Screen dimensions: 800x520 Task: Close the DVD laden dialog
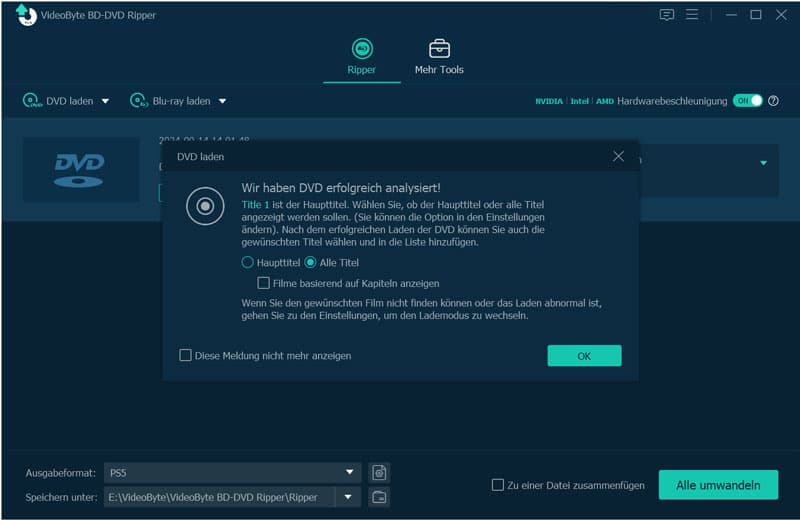(x=618, y=156)
